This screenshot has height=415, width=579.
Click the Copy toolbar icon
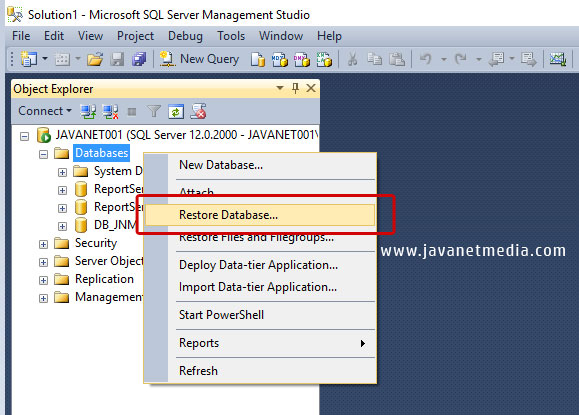pos(374,59)
